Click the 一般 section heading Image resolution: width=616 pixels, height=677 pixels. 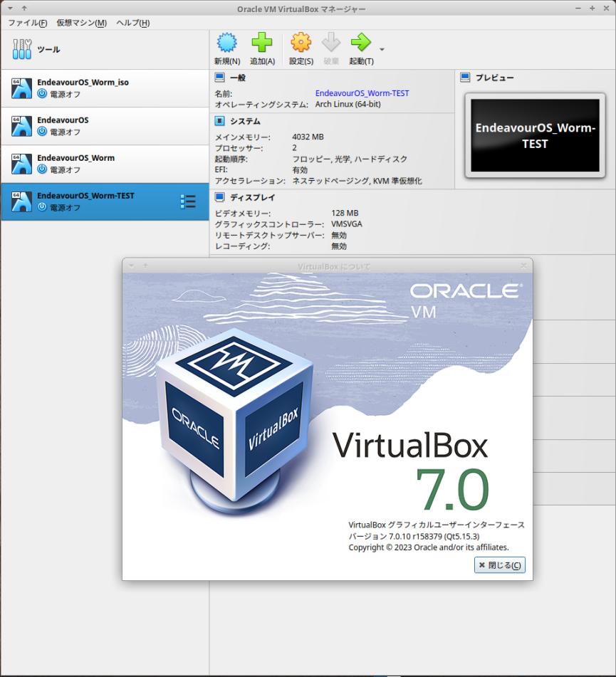[x=238, y=78]
